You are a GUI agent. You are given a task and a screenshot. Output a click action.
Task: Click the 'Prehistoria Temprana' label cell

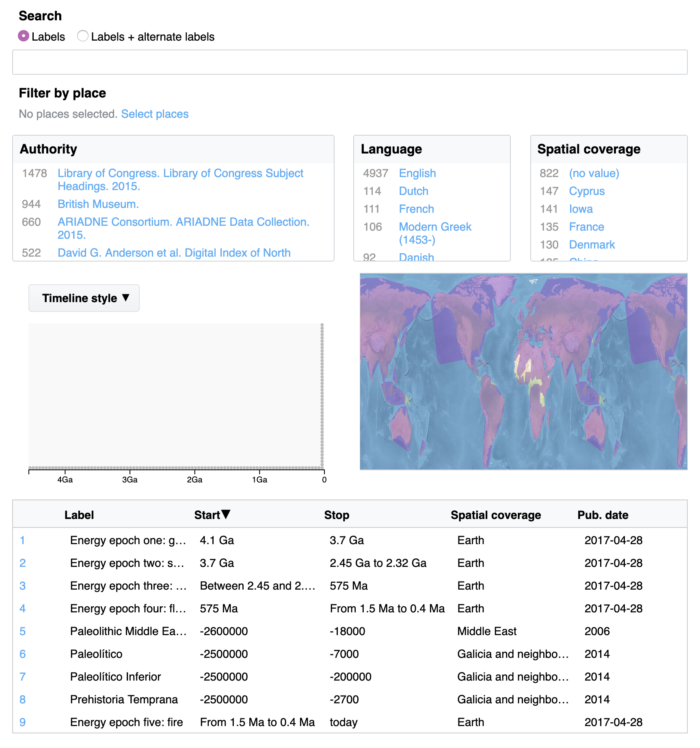124,700
